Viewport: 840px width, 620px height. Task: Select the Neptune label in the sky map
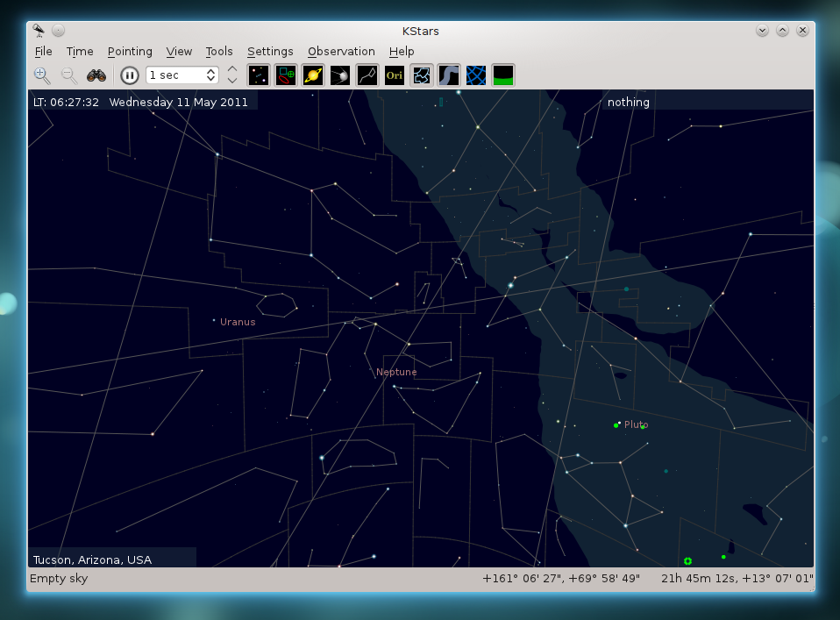[396, 372]
